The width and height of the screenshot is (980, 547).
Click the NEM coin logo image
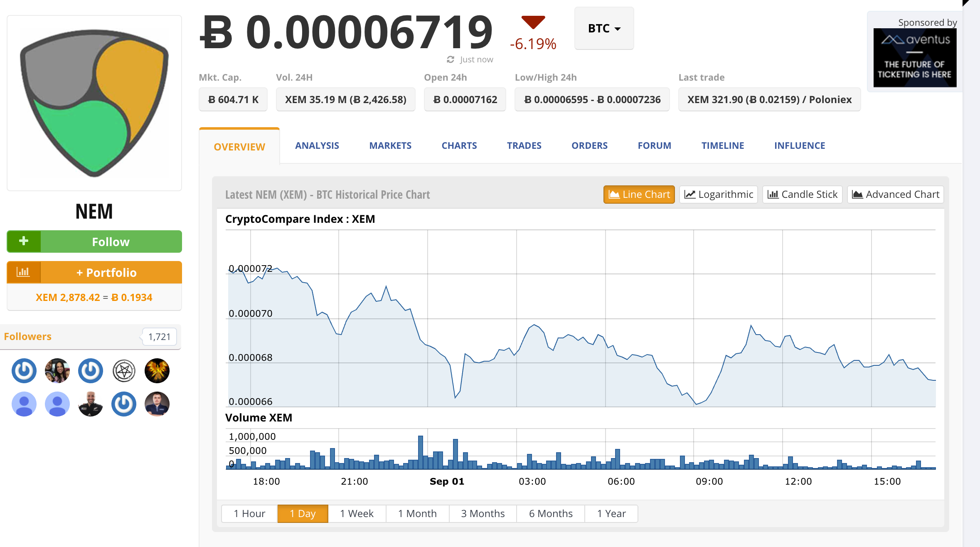coord(94,103)
